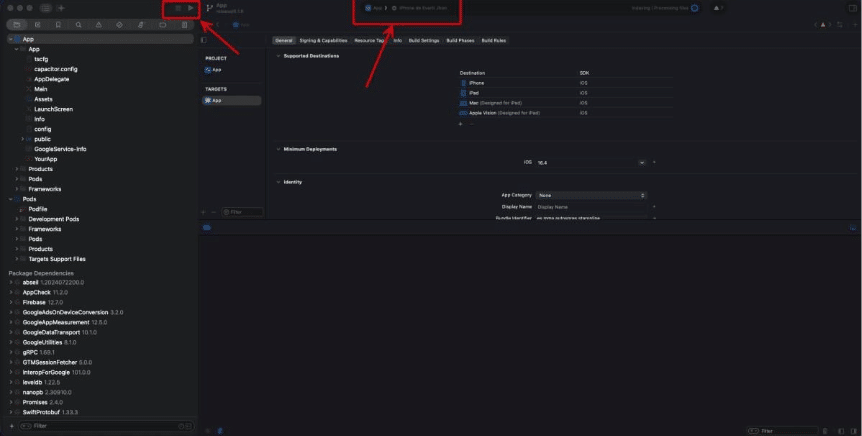Click the plus button in the title bar
This screenshot has width=862, height=436.
[61, 8]
